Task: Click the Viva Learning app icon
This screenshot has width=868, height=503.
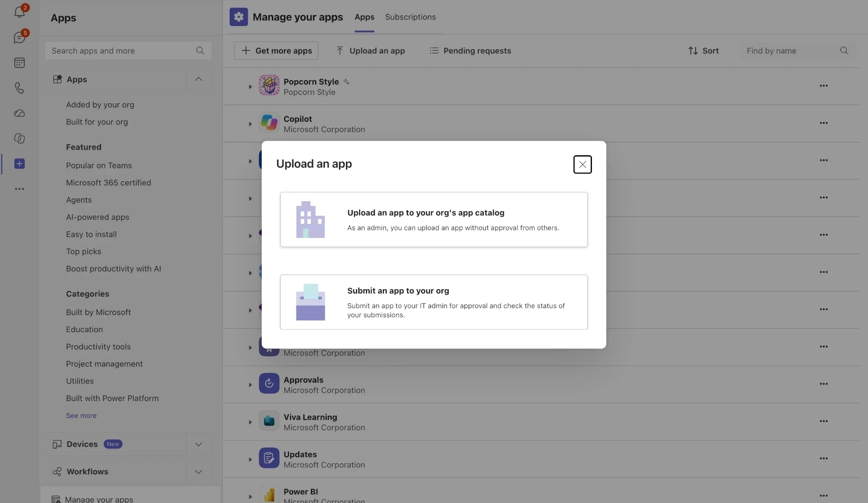Action: coord(269,421)
